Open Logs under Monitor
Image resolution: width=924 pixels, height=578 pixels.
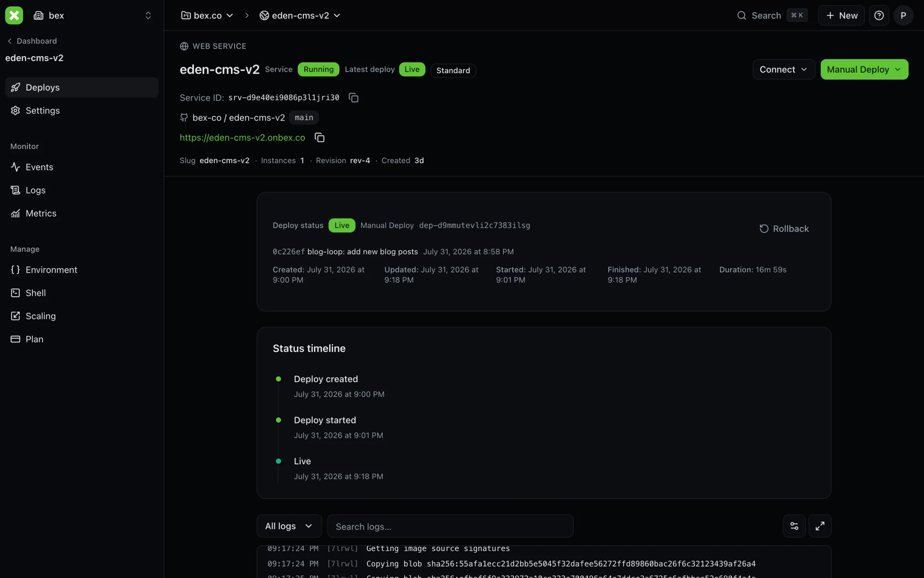click(82, 190)
